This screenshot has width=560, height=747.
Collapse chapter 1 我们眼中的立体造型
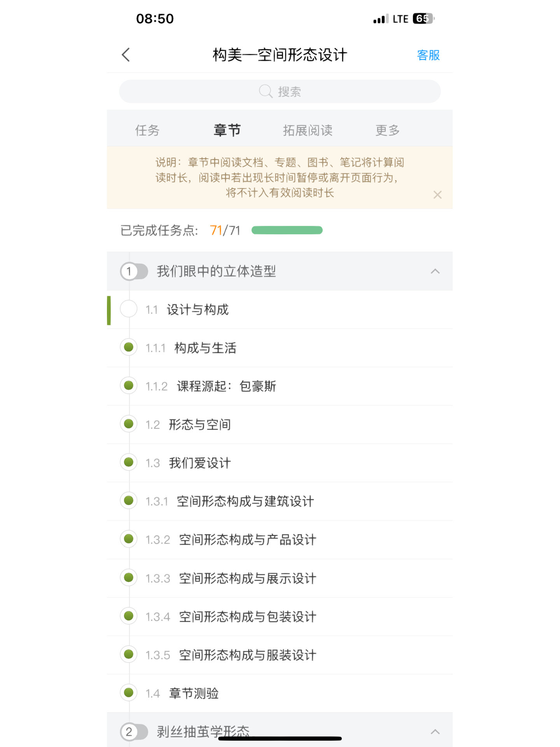pos(435,271)
